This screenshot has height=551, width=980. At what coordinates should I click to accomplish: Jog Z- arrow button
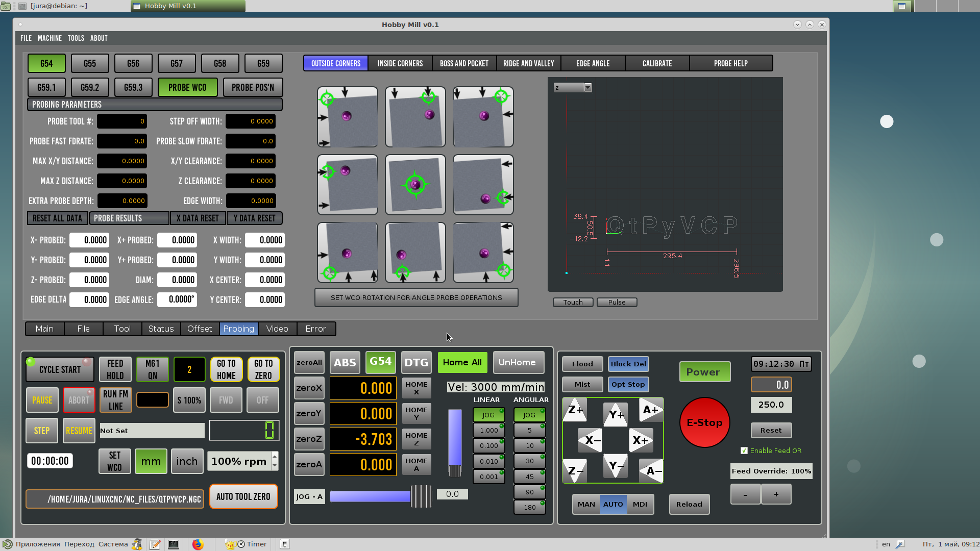pos(575,471)
